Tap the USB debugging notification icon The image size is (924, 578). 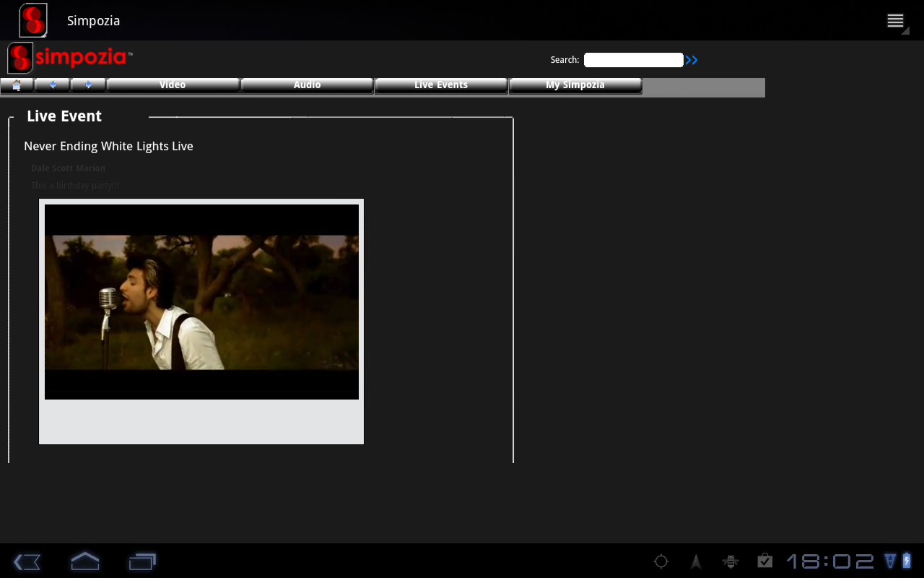click(x=730, y=561)
